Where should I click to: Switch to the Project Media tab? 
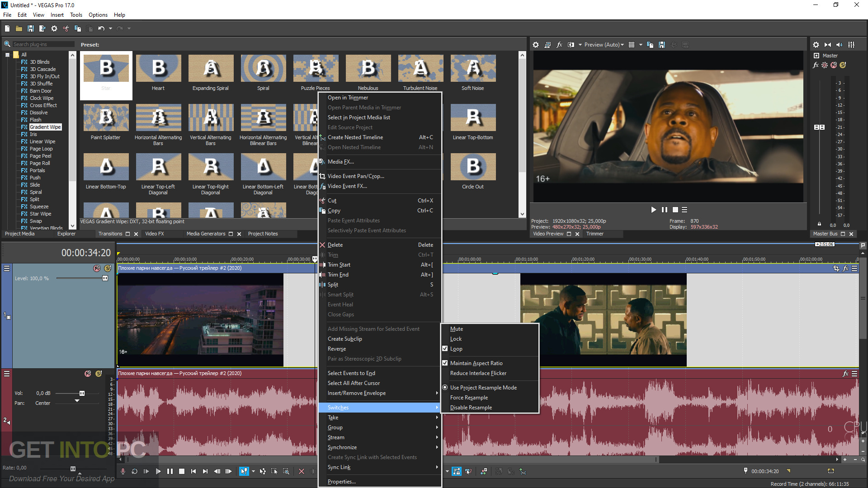click(x=19, y=234)
